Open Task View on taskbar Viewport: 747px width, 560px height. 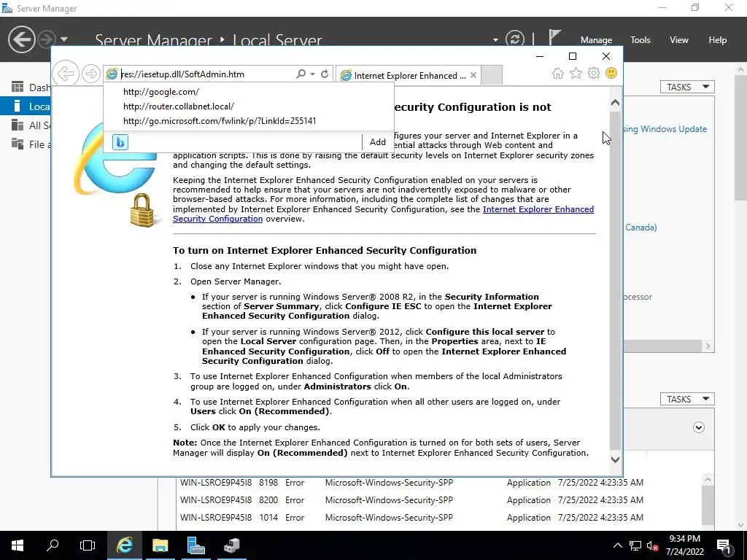point(88,545)
